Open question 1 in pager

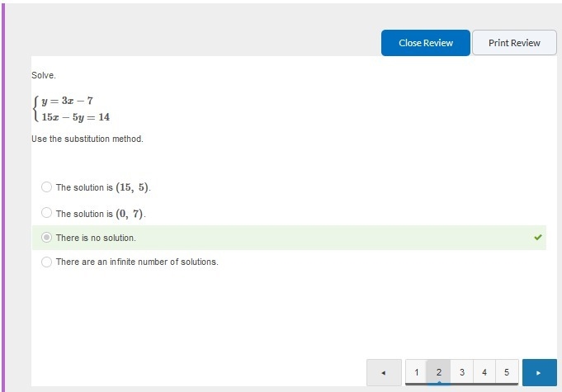tap(417, 372)
